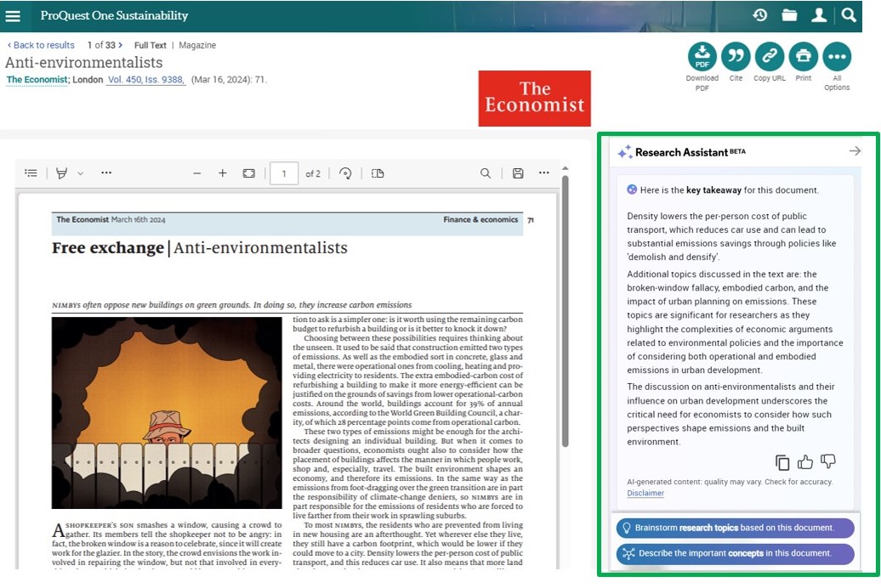Click the Download PDF icon

pyautogui.click(x=702, y=56)
